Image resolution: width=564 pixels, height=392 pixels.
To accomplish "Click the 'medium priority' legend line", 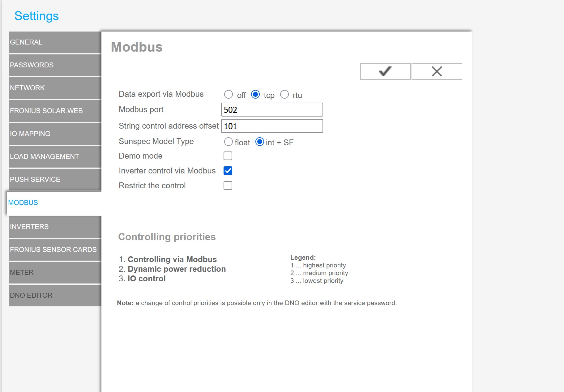I will [319, 273].
